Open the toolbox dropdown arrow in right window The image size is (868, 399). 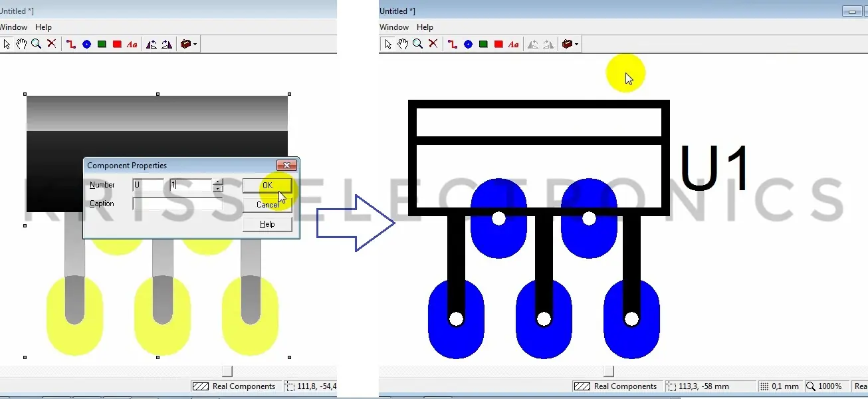click(x=576, y=45)
